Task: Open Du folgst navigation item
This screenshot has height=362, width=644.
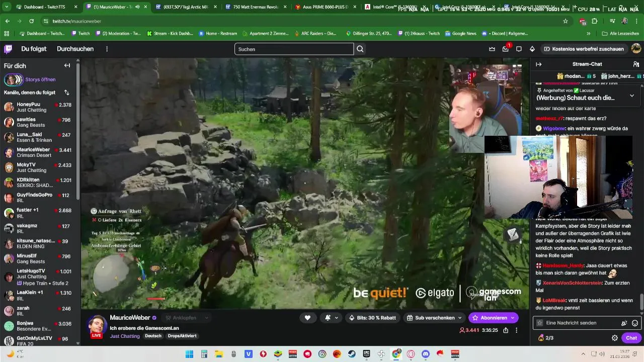Action: (x=34, y=49)
